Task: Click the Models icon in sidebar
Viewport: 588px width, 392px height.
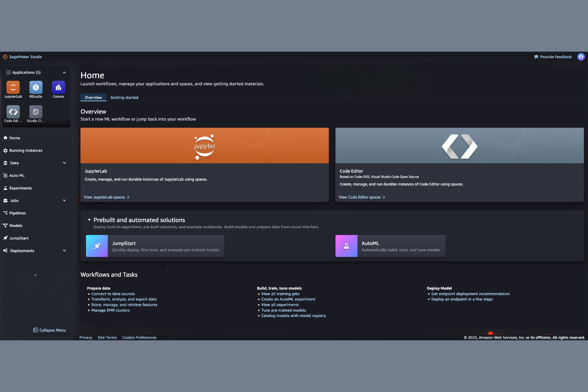Action: pos(6,226)
